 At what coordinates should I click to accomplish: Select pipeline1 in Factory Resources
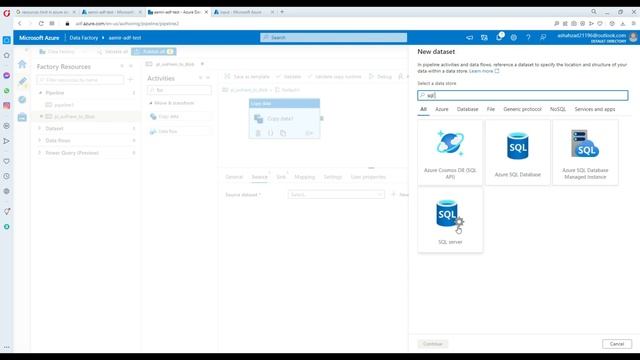coord(64,105)
